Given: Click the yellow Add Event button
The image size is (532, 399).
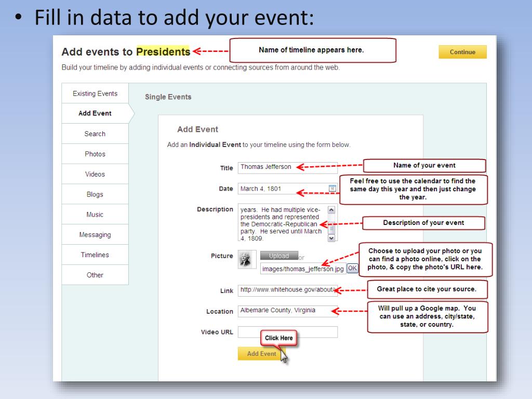Looking at the screenshot, I should coord(261,353).
